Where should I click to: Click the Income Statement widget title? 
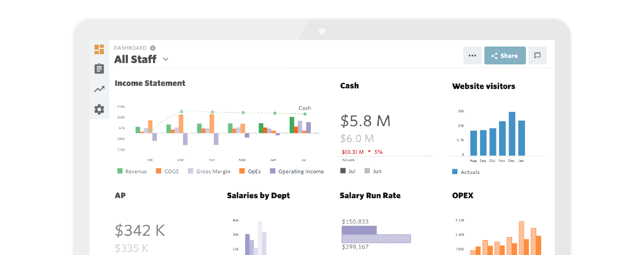(x=150, y=83)
